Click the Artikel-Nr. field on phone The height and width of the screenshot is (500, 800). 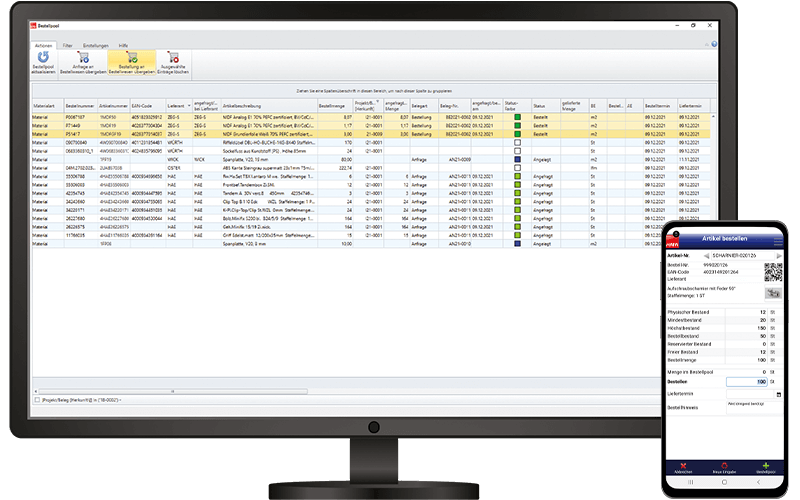tap(743, 256)
